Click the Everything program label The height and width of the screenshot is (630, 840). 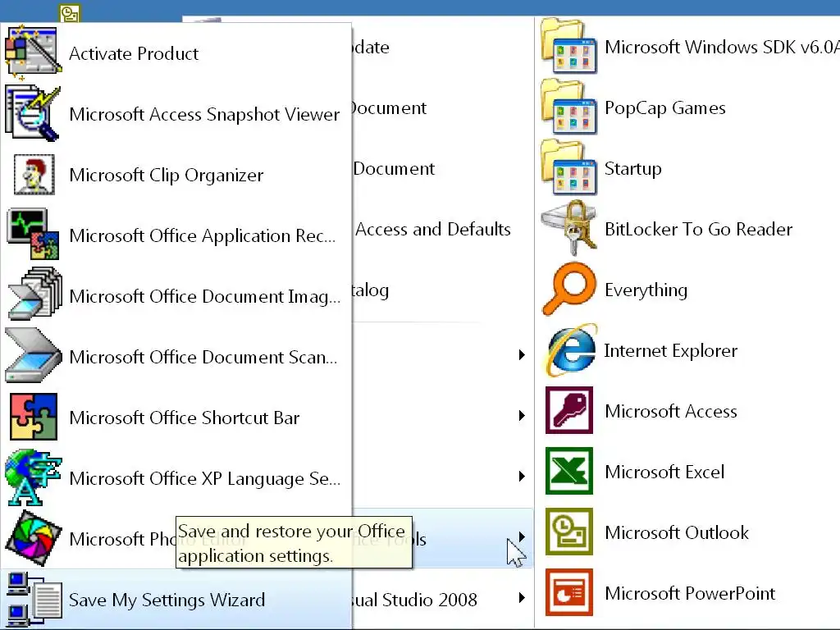tap(646, 291)
